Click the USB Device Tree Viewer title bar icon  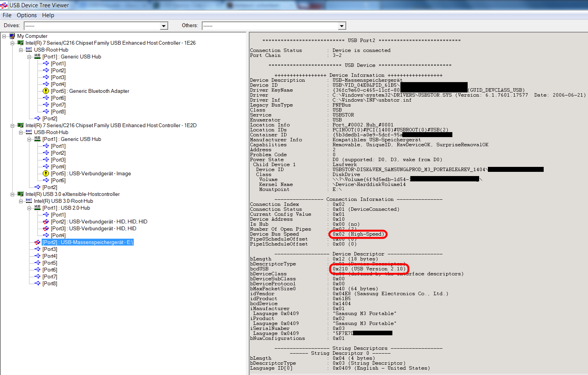tap(4, 5)
